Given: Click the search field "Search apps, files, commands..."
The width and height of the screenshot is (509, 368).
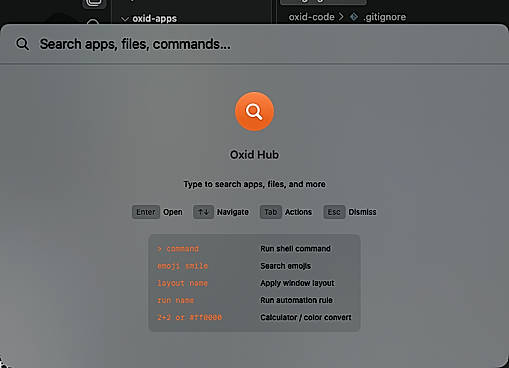Looking at the screenshot, I should [253, 44].
